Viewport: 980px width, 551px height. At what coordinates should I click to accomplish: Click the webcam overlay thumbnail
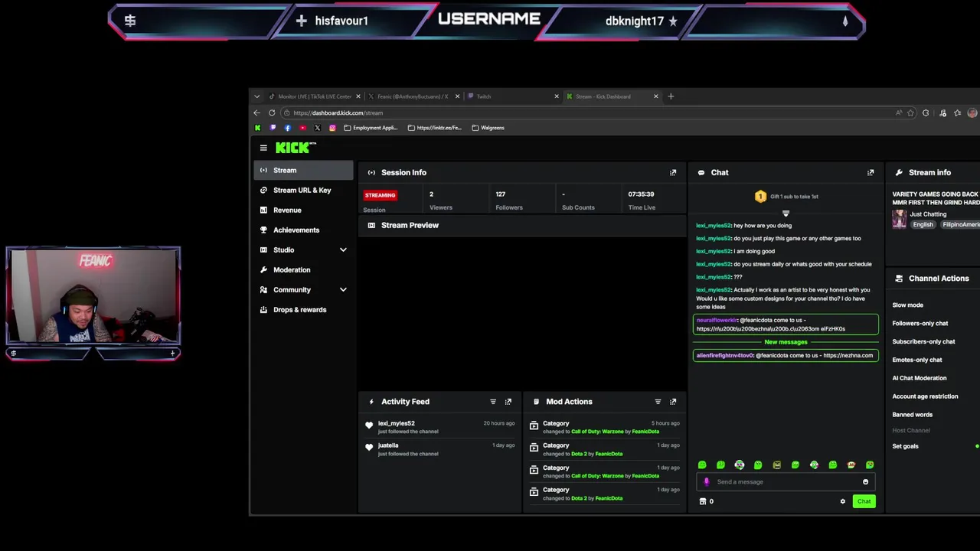pos(93,296)
